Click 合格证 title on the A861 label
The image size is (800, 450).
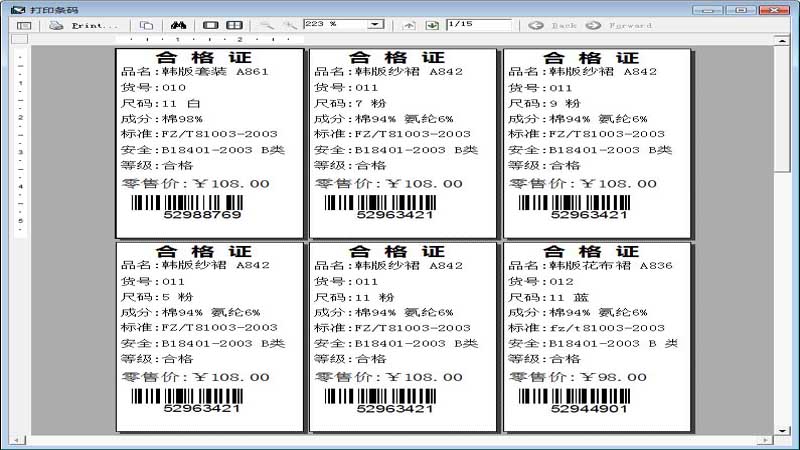204,57
